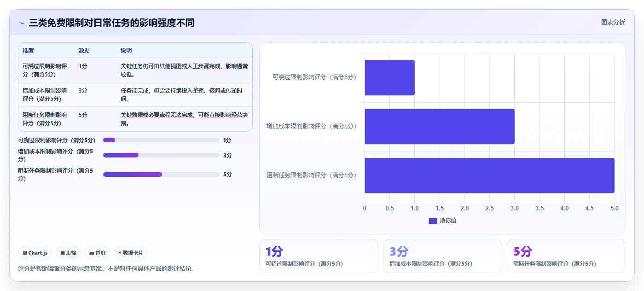
Task: Open the 5分 data card
Action: (x=566, y=256)
